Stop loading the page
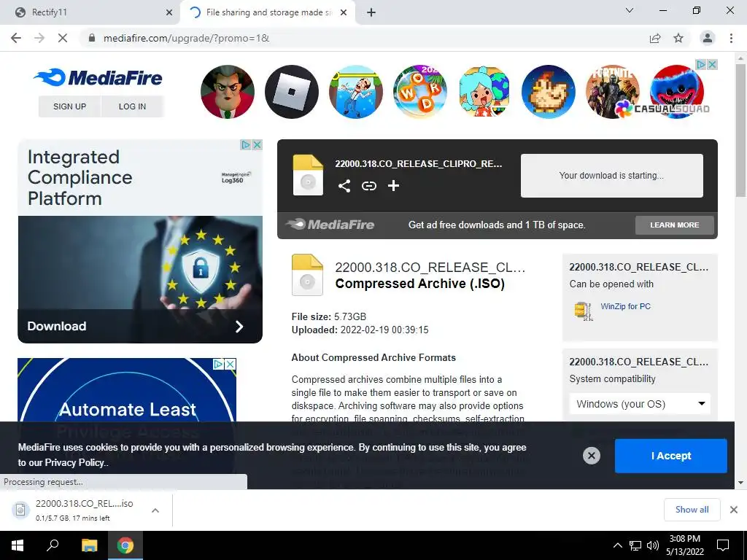This screenshot has width=747, height=560. tap(63, 38)
